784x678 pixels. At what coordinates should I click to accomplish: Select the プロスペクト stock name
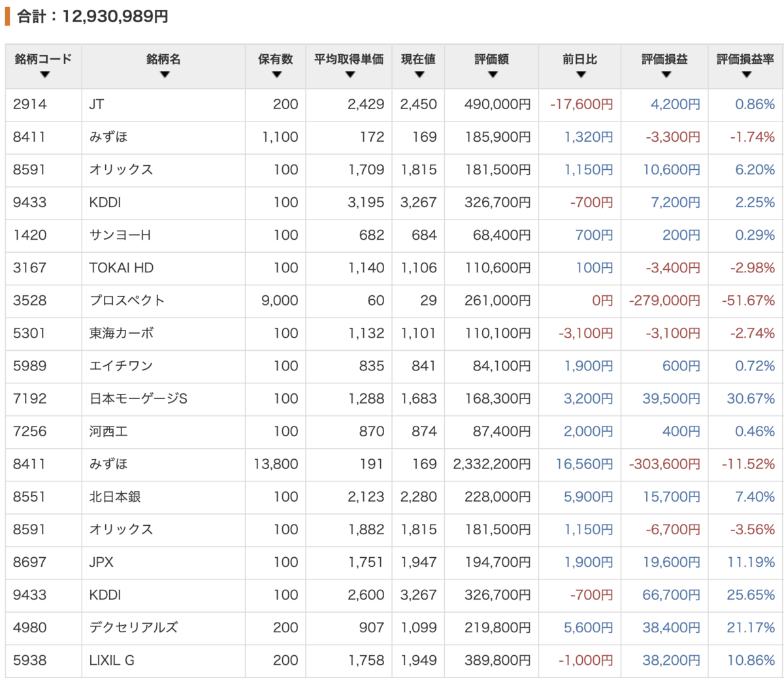click(x=127, y=300)
